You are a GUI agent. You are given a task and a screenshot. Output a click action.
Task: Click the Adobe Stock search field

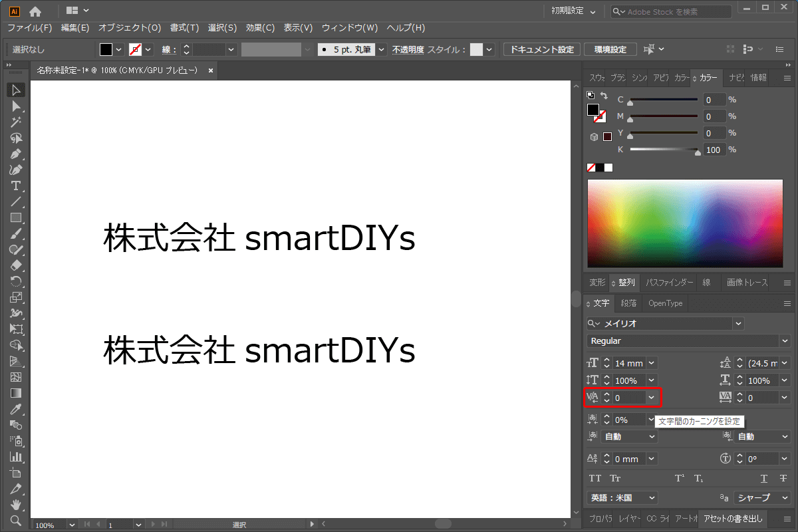pyautogui.click(x=672, y=11)
